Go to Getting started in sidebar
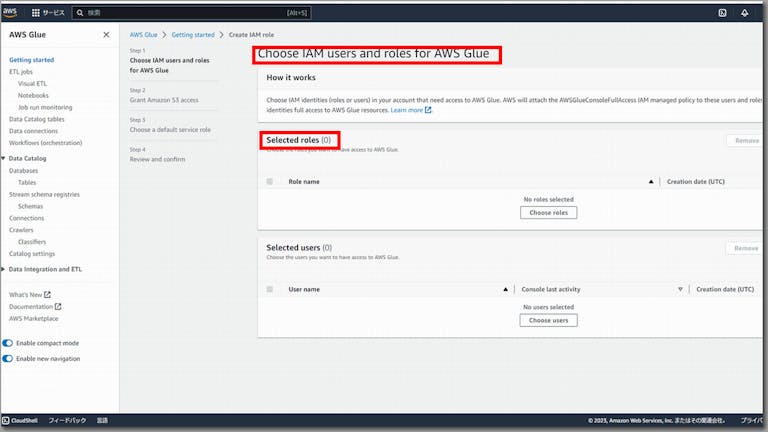 coord(31,60)
